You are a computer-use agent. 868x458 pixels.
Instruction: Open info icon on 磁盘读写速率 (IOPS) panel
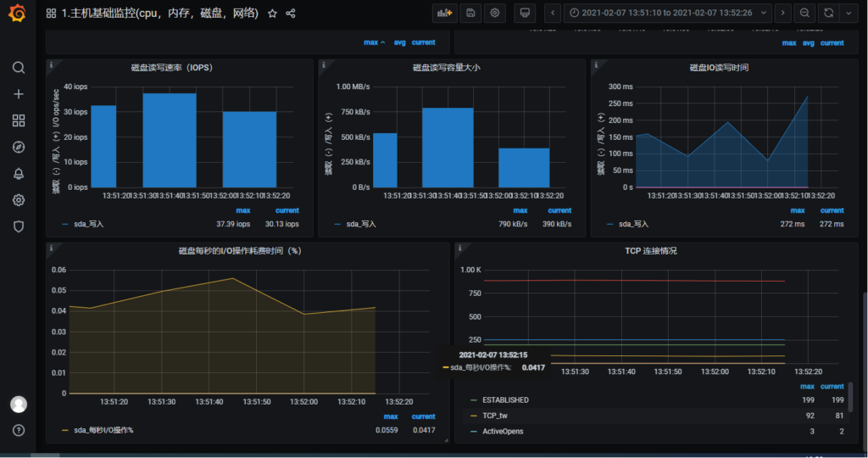click(52, 64)
